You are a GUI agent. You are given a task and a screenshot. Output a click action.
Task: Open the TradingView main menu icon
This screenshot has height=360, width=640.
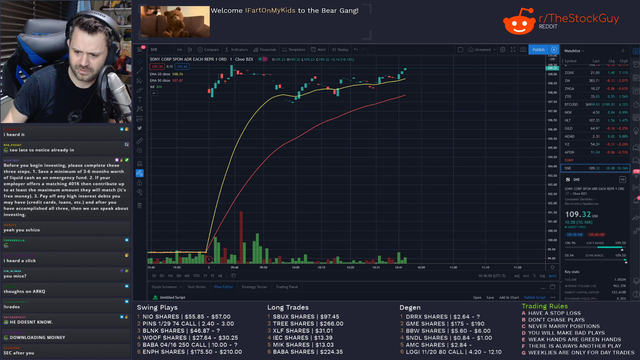(x=140, y=49)
